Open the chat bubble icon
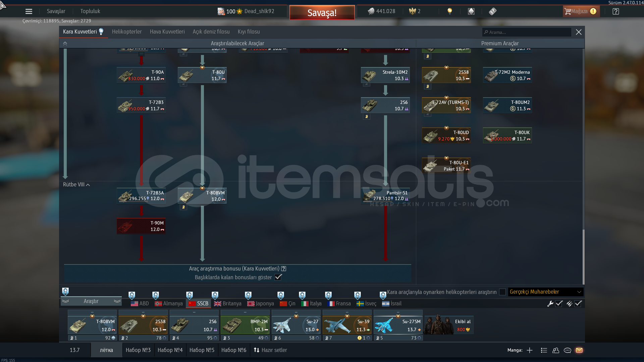Image resolution: width=644 pixels, height=362 pixels. click(x=568, y=350)
